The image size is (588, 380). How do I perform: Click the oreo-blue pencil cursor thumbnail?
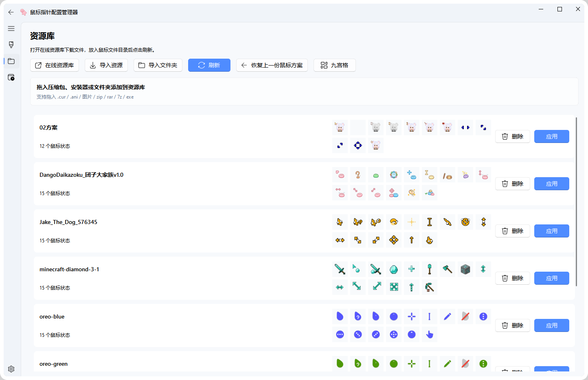[x=448, y=316]
